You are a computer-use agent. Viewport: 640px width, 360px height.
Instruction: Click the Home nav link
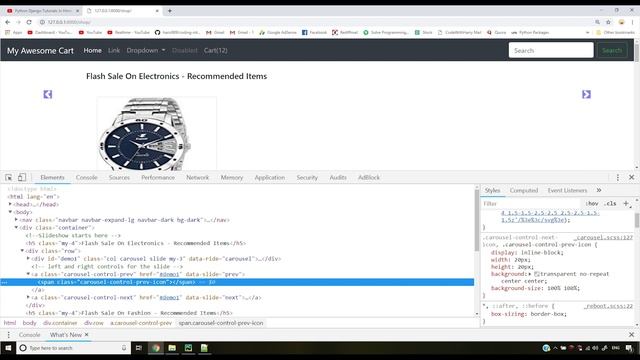click(93, 50)
